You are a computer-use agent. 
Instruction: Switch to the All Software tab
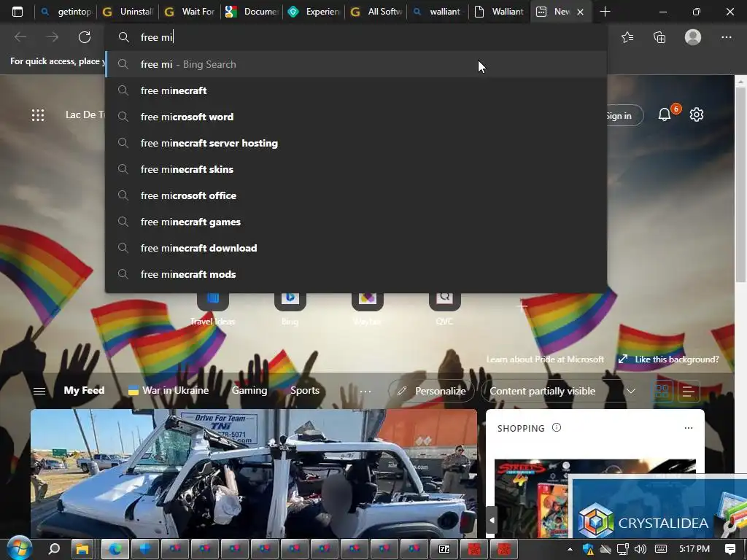[376, 12]
